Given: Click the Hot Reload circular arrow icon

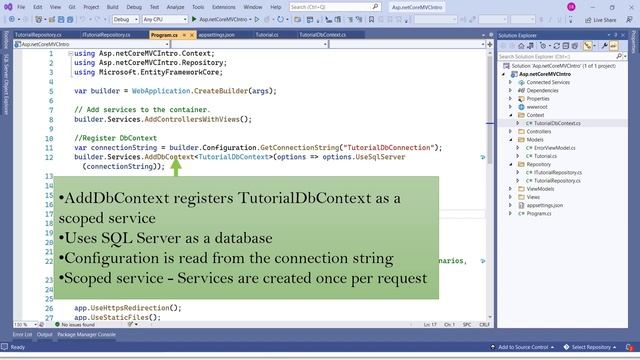Looking at the screenshot, I should coord(280,19).
